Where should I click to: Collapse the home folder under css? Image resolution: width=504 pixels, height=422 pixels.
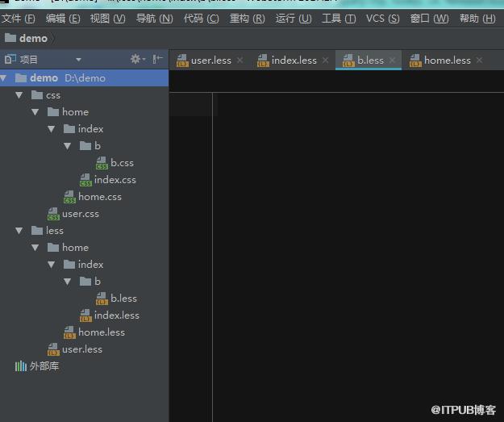(35, 112)
